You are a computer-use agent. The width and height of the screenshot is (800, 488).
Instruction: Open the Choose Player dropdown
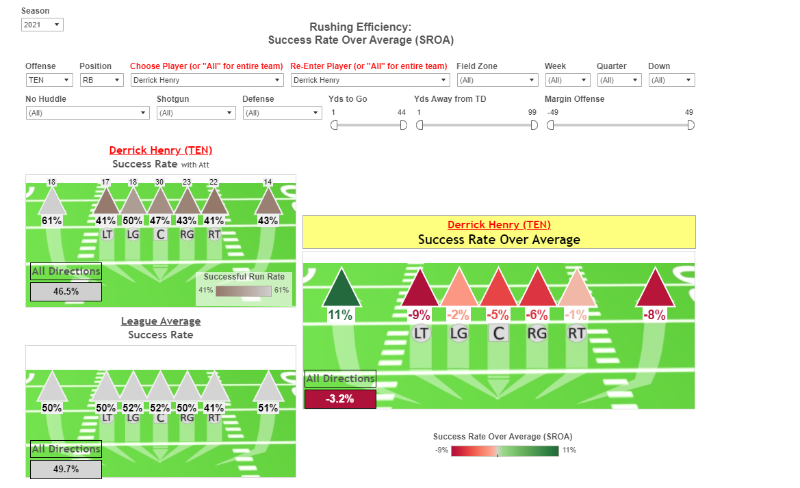pyautogui.click(x=206, y=79)
